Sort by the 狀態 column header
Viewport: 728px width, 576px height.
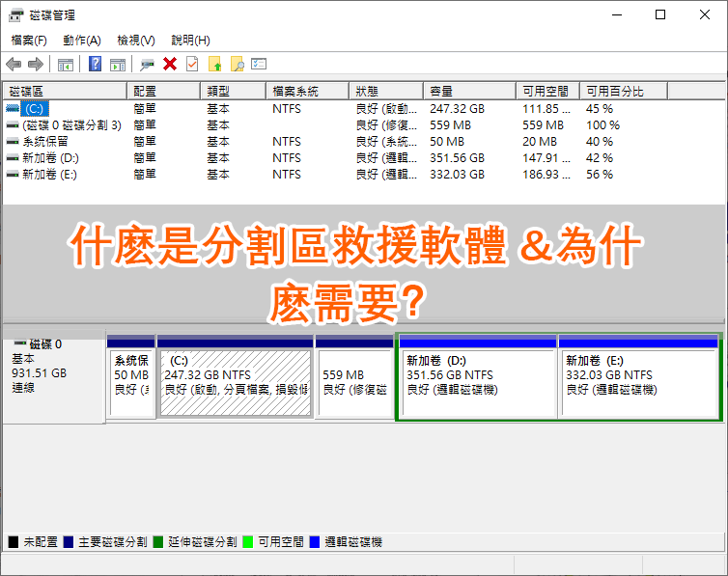click(386, 91)
